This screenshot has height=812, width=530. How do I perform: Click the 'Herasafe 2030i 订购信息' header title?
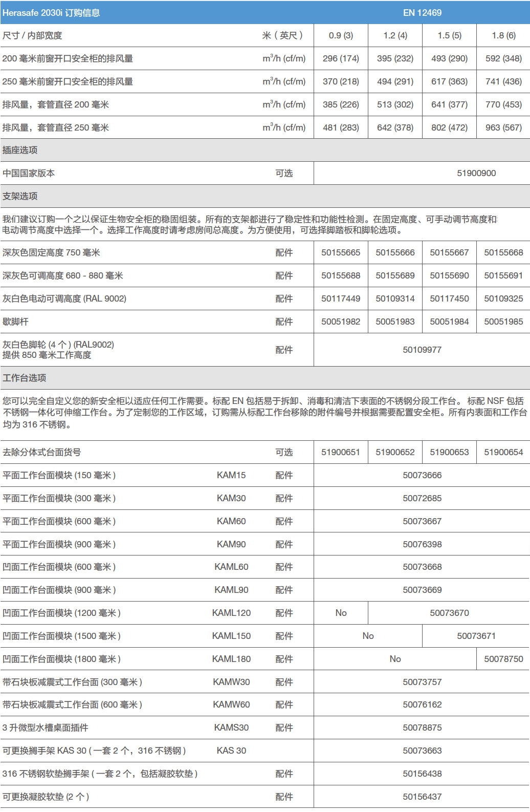(51, 13)
